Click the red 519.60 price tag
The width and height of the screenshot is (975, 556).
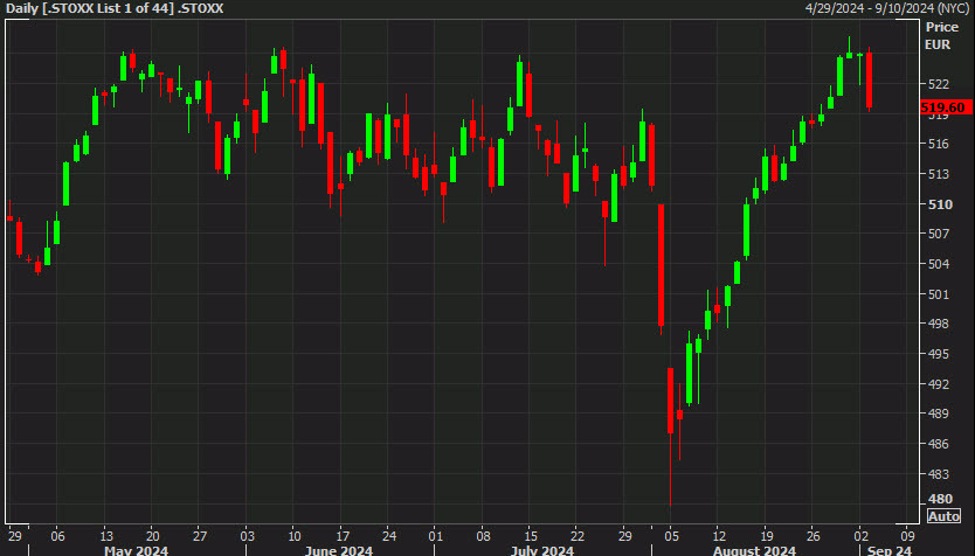943,107
